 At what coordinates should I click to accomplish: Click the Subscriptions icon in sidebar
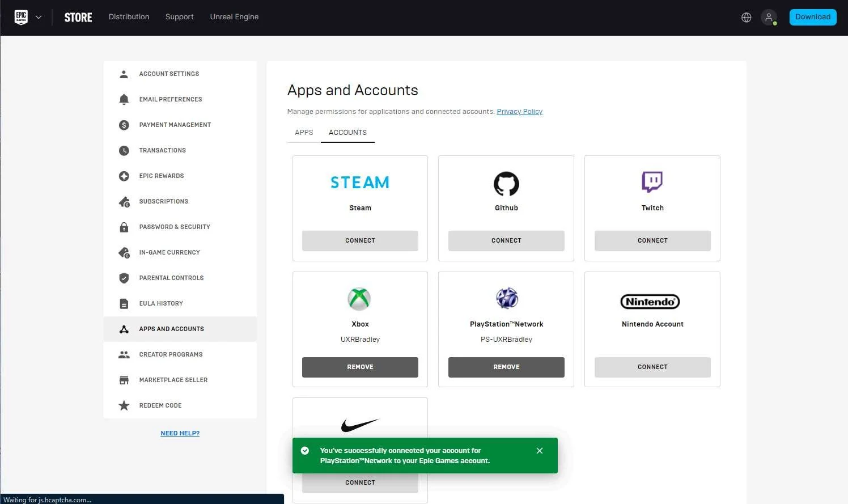124,202
